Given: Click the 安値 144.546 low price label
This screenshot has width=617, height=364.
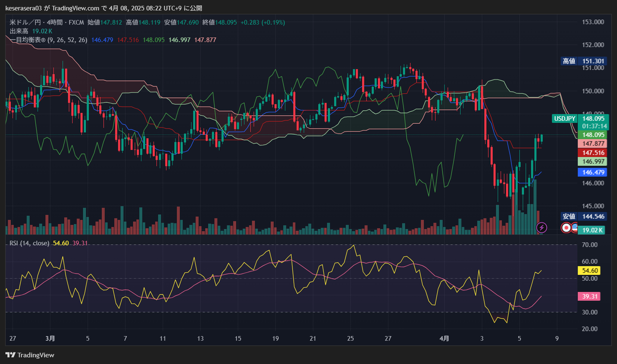Looking at the screenshot, I should point(583,217).
